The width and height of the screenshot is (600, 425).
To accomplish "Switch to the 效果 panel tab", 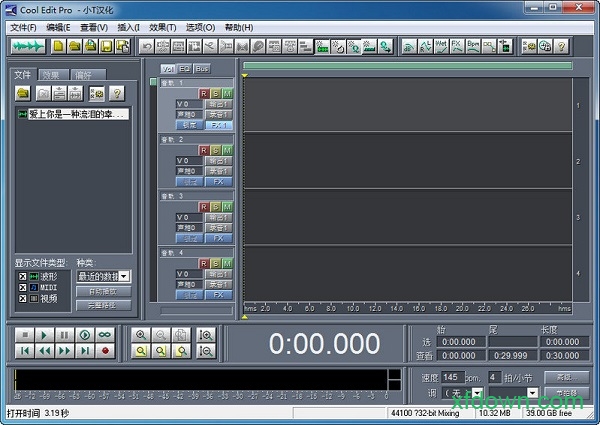I will pos(52,75).
